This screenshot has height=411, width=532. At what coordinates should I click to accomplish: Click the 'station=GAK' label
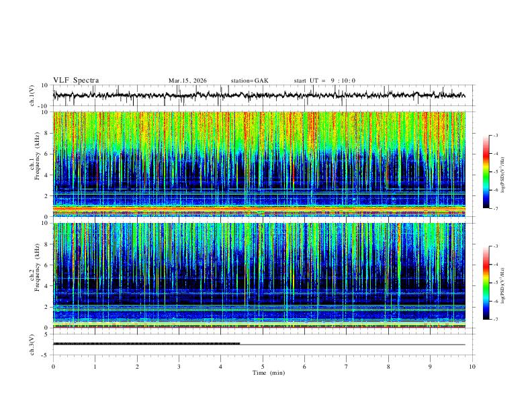(250, 81)
